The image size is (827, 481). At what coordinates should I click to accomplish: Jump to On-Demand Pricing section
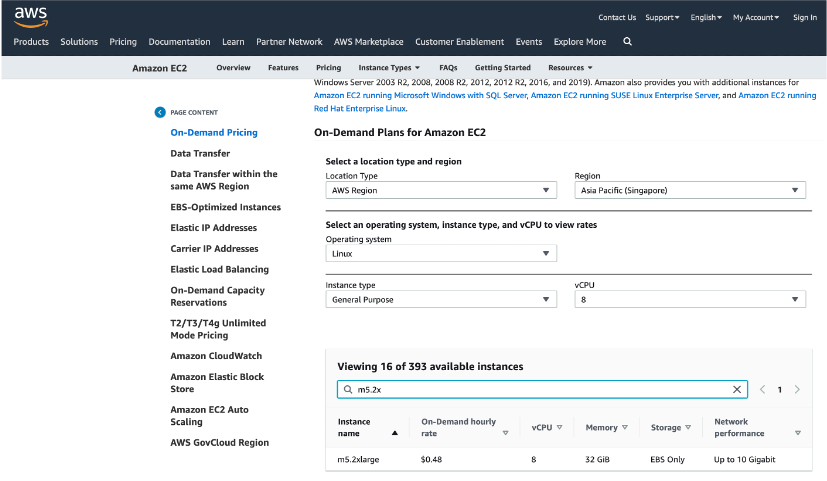214,132
